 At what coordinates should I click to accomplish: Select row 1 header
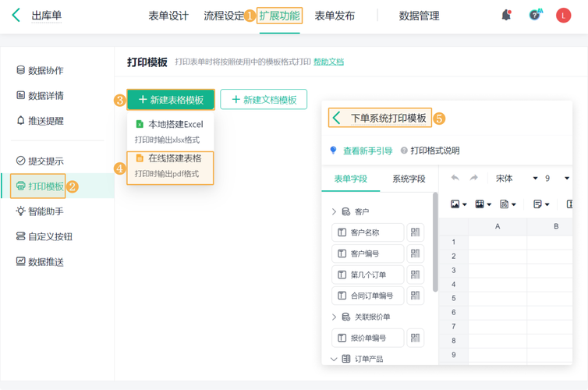tap(453, 243)
